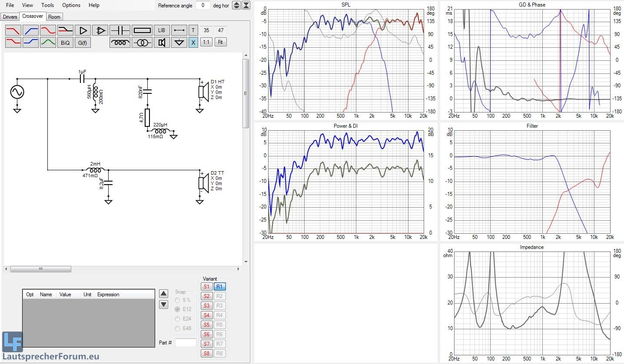This screenshot has height=364, width=624.
Task: Open the Tools menu
Action: tap(48, 5)
